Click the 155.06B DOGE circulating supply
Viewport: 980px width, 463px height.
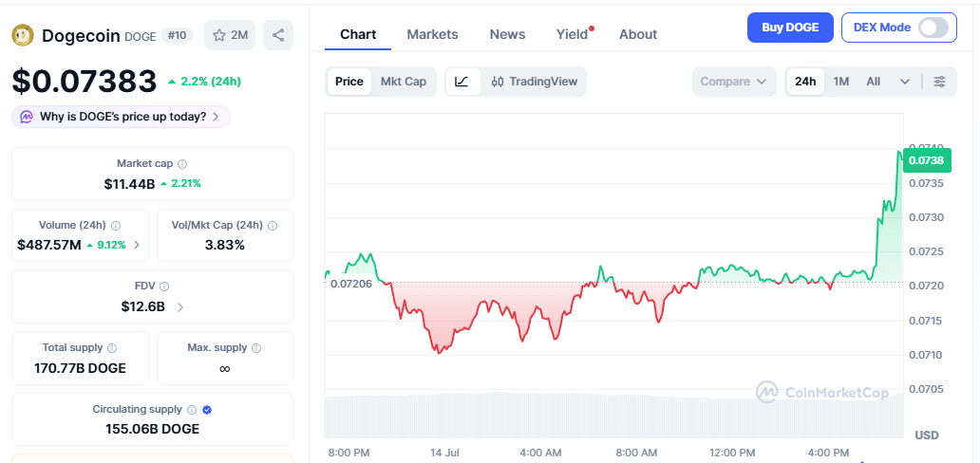(x=152, y=429)
